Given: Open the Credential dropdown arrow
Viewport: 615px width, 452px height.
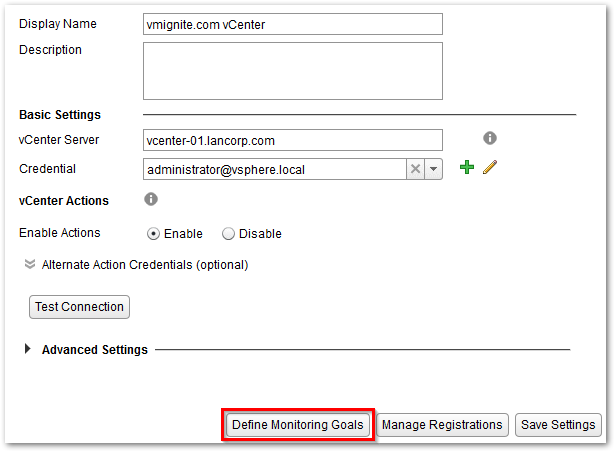Looking at the screenshot, I should coord(433,169).
